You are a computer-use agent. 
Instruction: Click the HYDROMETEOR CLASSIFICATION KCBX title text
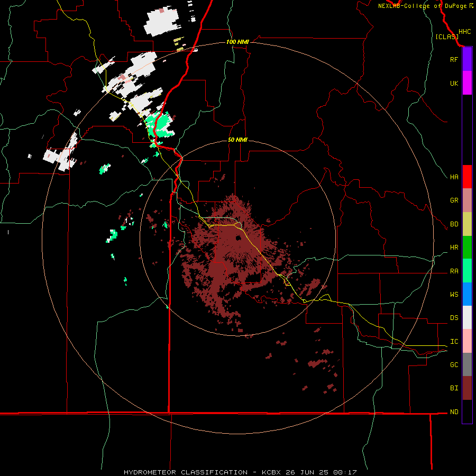click(x=240, y=472)
